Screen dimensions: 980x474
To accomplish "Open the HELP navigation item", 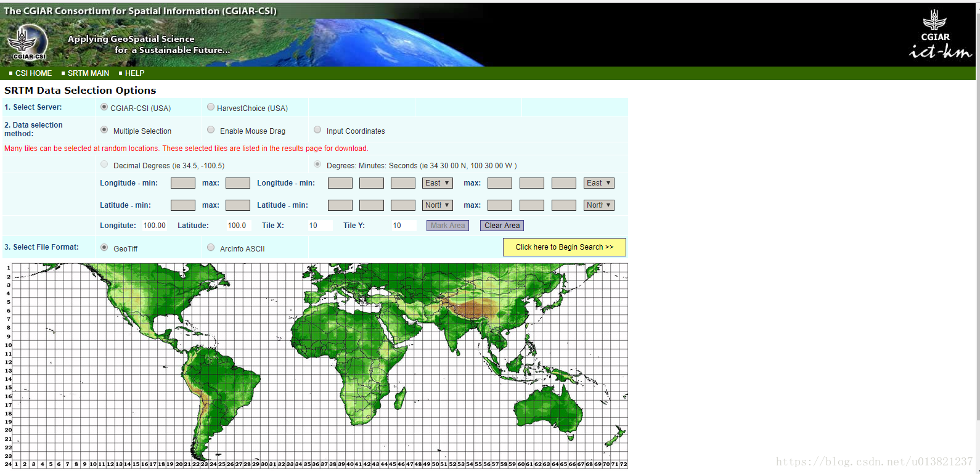I will coord(134,73).
